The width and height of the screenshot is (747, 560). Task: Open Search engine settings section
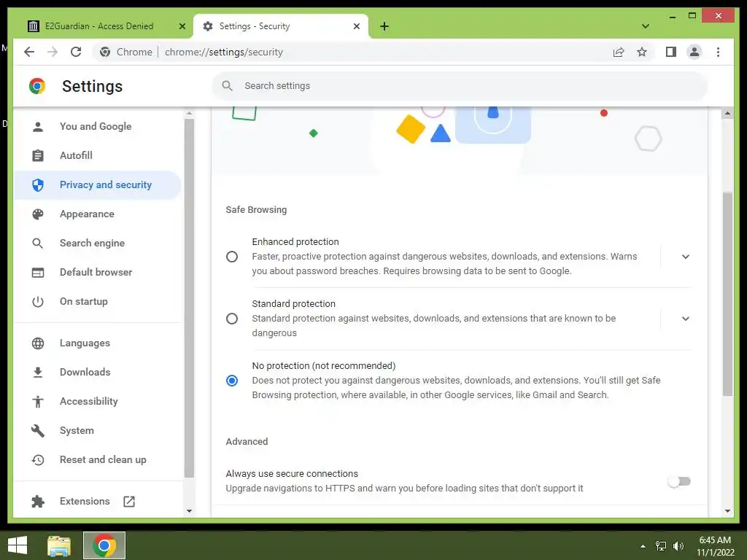(98, 244)
